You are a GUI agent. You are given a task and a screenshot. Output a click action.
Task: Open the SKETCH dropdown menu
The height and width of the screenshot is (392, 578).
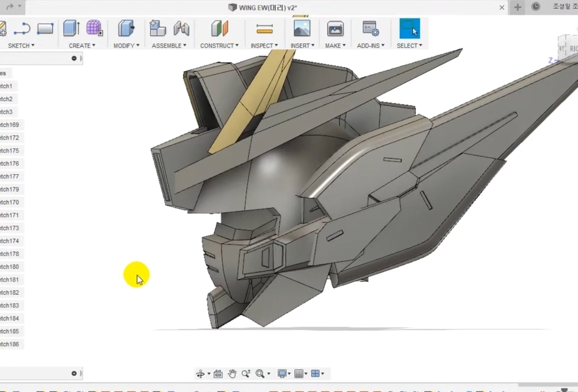click(21, 45)
